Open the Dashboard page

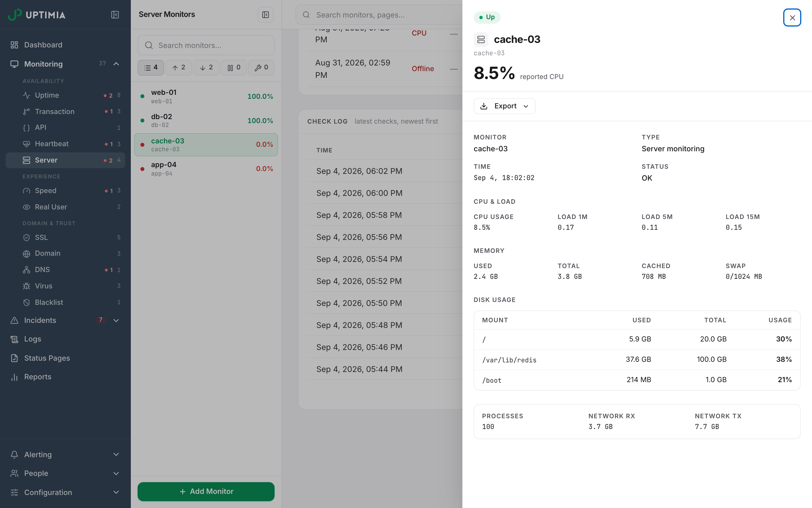(x=65, y=45)
